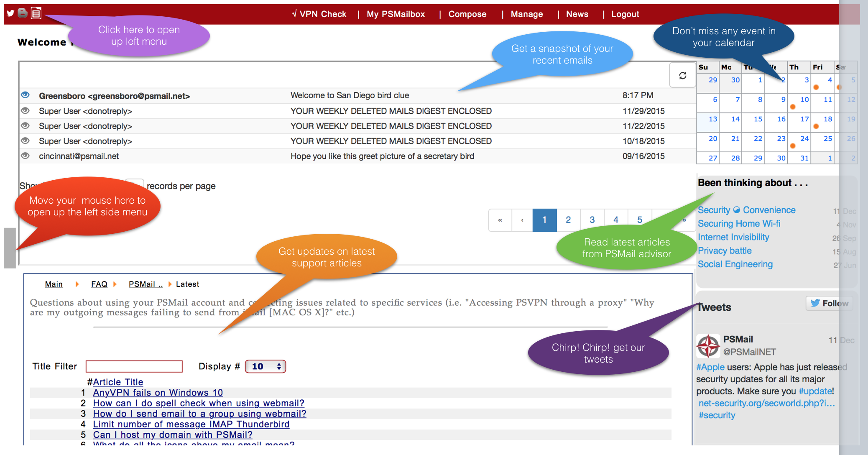868x455 pixels.
Task: Click Logout in the top bar
Action: tap(625, 14)
